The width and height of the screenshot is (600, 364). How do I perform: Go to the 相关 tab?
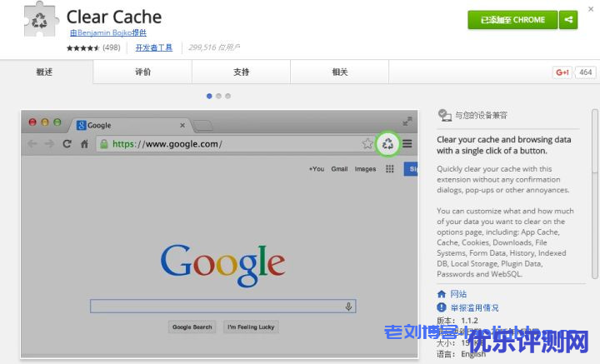(339, 72)
